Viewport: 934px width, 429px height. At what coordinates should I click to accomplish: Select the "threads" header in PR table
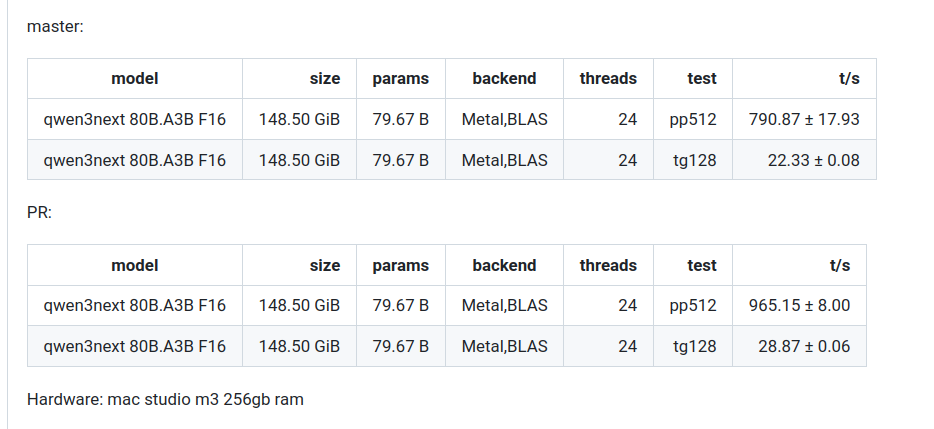tap(608, 265)
